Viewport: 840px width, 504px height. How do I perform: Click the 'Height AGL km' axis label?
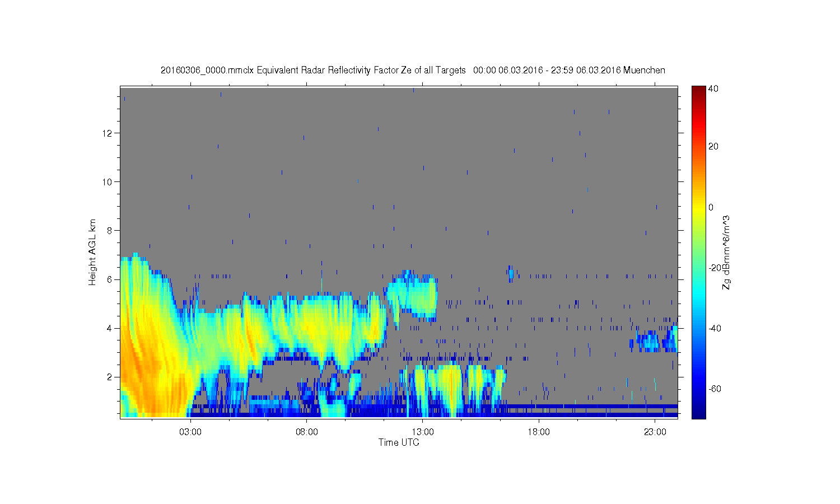(x=92, y=252)
